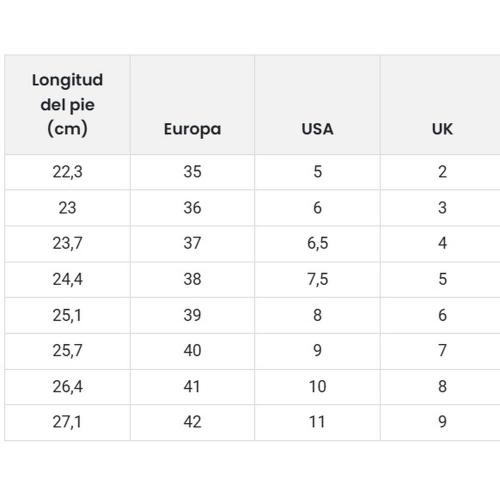Viewport: 500px width, 500px height.
Task: Select foot length 22,3 cell
Action: [x=67, y=172]
